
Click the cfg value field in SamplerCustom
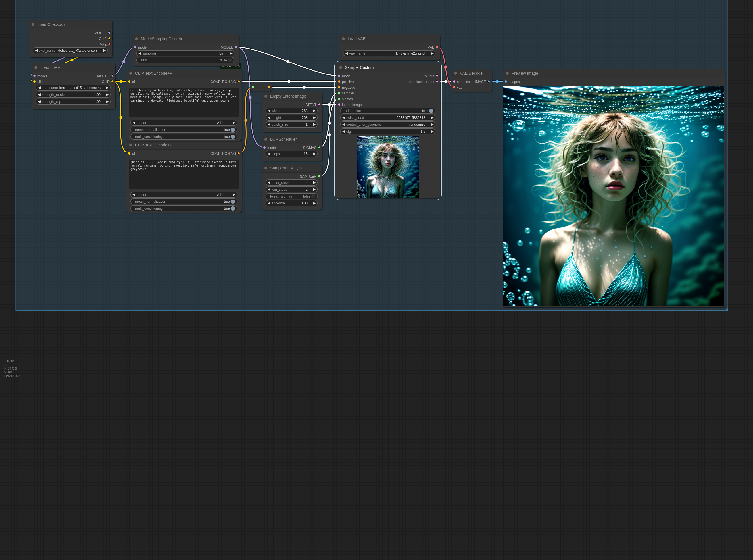click(x=388, y=132)
